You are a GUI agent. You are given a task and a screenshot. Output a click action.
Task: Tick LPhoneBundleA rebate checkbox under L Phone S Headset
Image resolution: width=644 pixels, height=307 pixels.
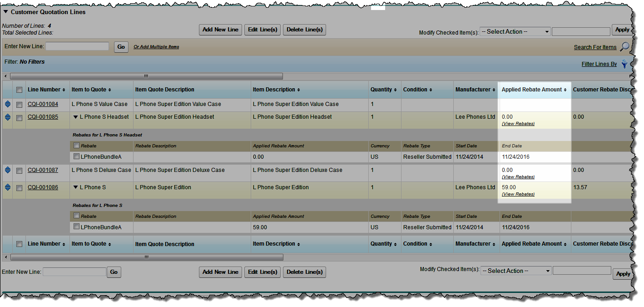(x=76, y=156)
